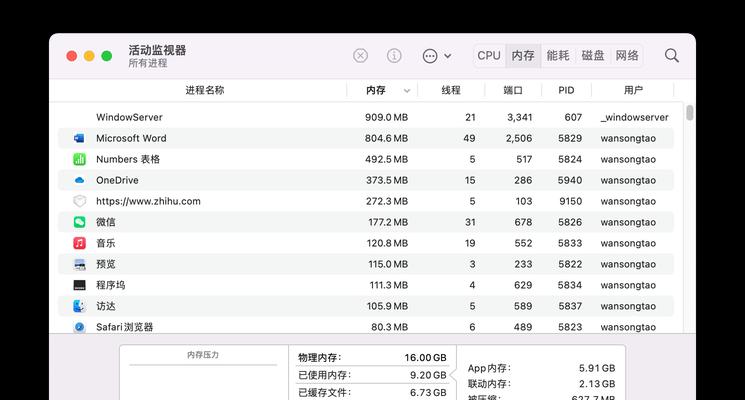Image resolution: width=745 pixels, height=400 pixels.
Task: Select the 预览 process name
Action: (x=105, y=264)
